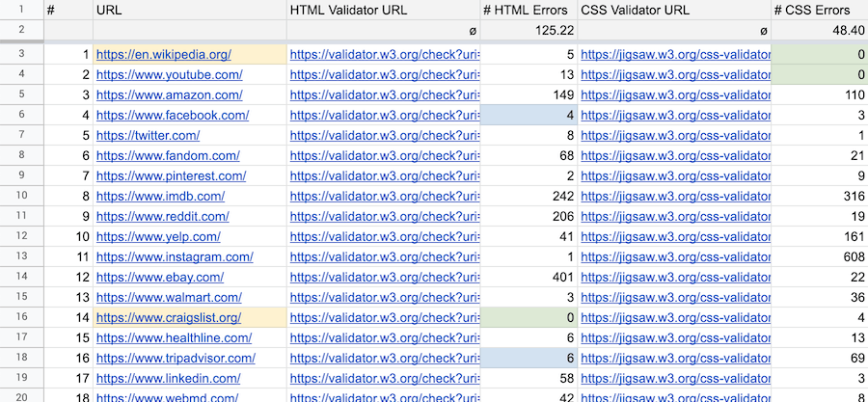Select CSS errors value 36 for walmart

click(x=820, y=298)
